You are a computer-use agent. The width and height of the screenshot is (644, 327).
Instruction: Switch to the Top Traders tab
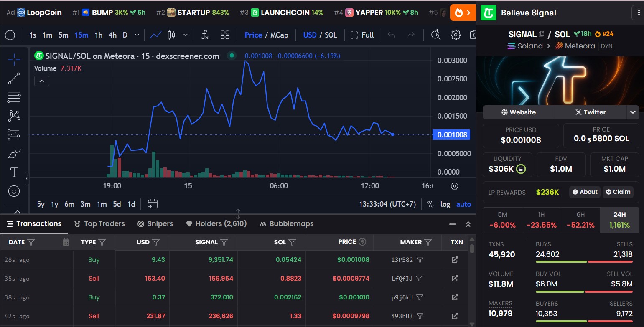pyautogui.click(x=99, y=224)
